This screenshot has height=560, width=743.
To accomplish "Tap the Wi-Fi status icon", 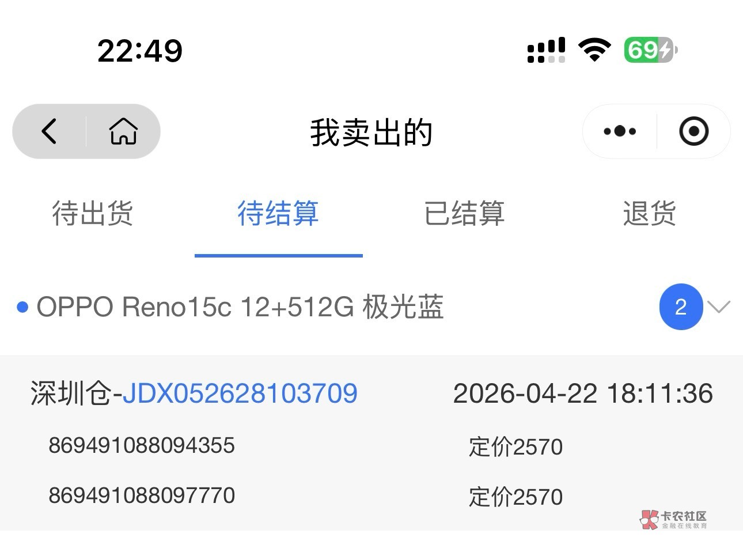I will click(x=594, y=50).
